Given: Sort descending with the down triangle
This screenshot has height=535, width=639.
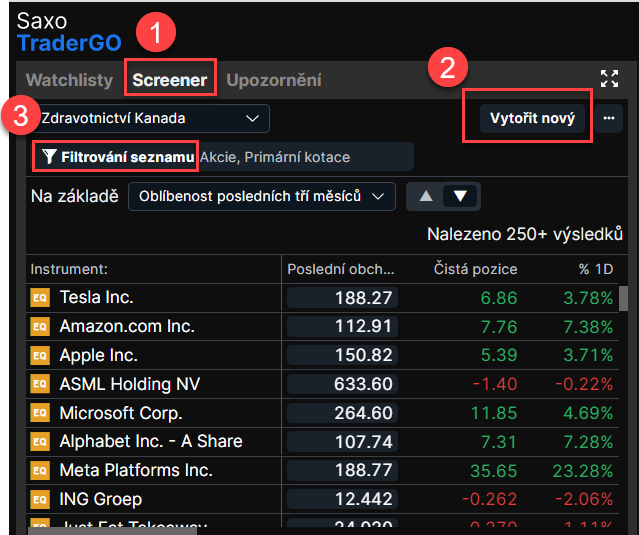Looking at the screenshot, I should pos(461,196).
